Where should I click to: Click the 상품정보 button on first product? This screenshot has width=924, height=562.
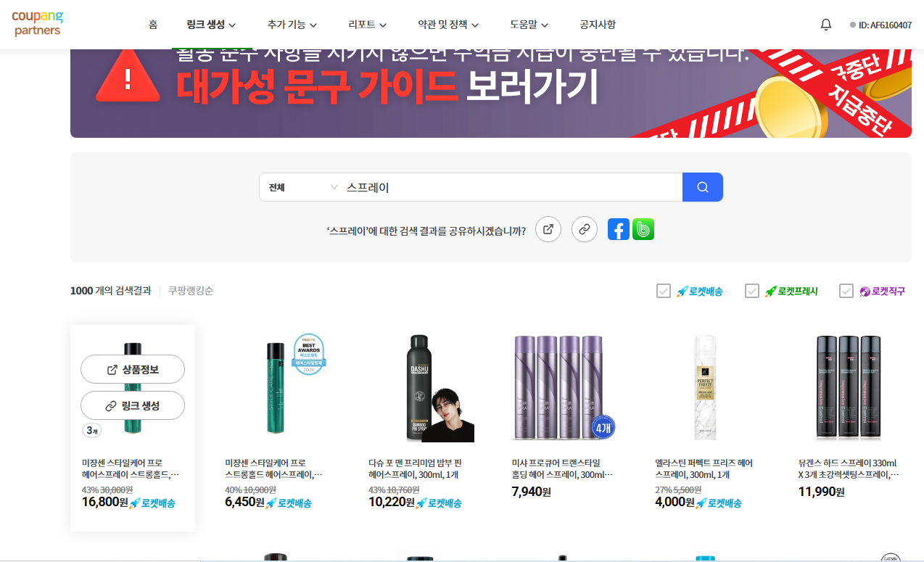pyautogui.click(x=133, y=369)
